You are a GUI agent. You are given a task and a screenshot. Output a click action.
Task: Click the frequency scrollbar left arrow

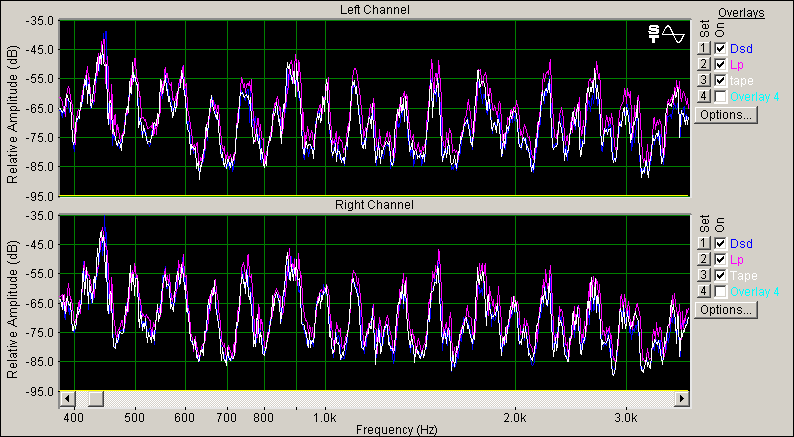pyautogui.click(x=68, y=399)
